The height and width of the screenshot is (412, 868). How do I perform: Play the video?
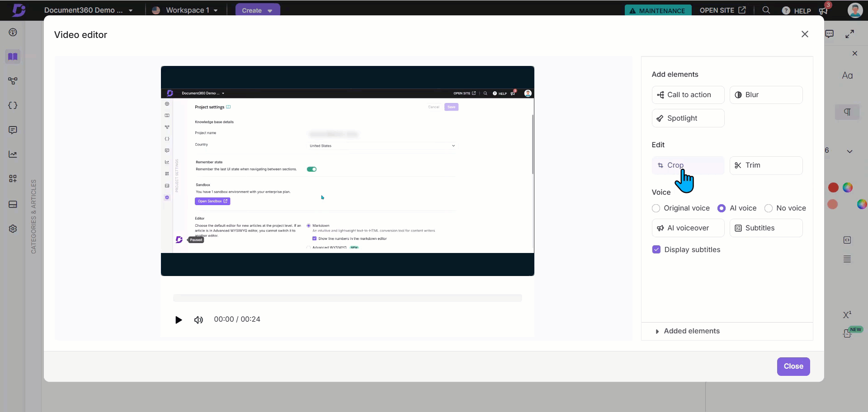[179, 320]
